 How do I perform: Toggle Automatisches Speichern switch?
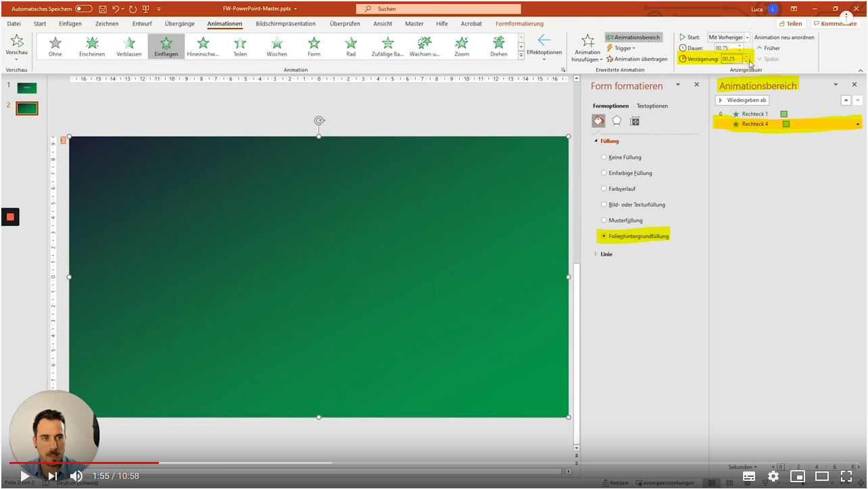click(84, 9)
